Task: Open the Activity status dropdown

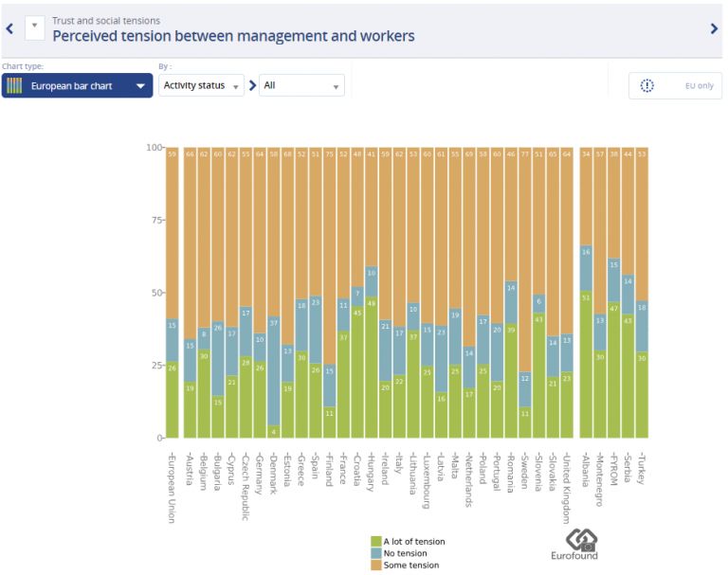Action: (201, 85)
